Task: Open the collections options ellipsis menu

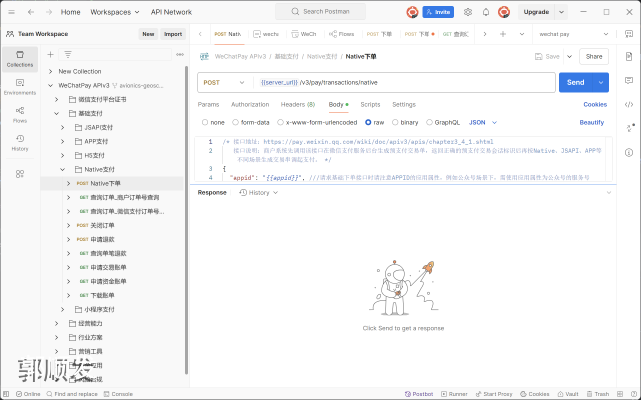Action: coord(180,54)
